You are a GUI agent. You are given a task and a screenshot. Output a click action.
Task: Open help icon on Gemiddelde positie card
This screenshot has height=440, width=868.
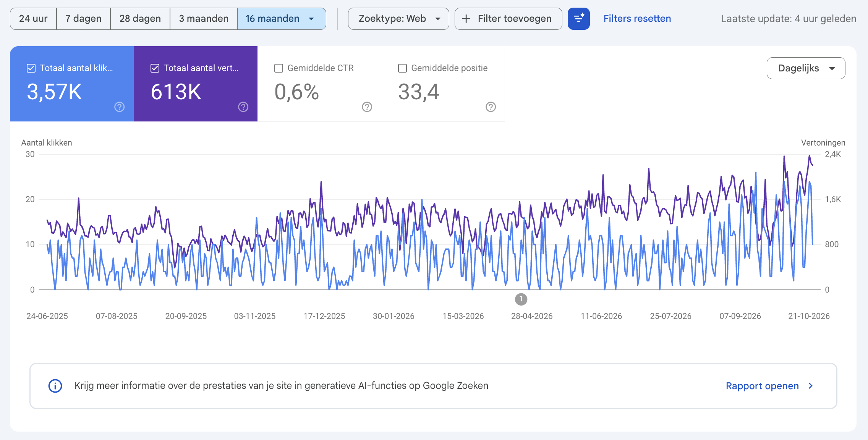point(491,107)
